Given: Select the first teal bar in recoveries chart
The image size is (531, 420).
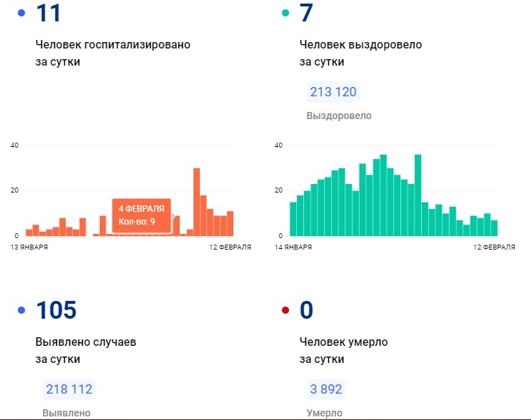Looking at the screenshot, I should coord(293,219).
